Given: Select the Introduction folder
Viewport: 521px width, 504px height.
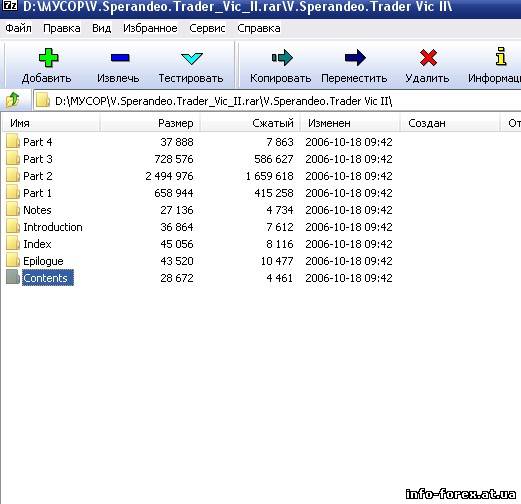Looking at the screenshot, I should pyautogui.click(x=53, y=227).
